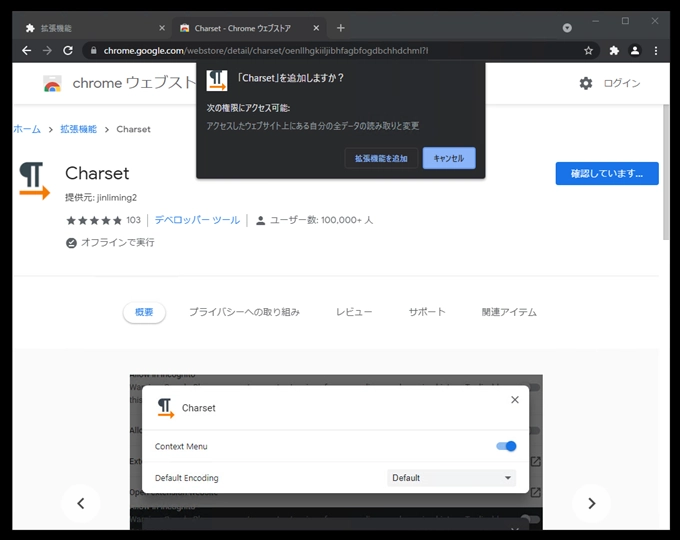Switch to the レビュー tab

point(354,312)
